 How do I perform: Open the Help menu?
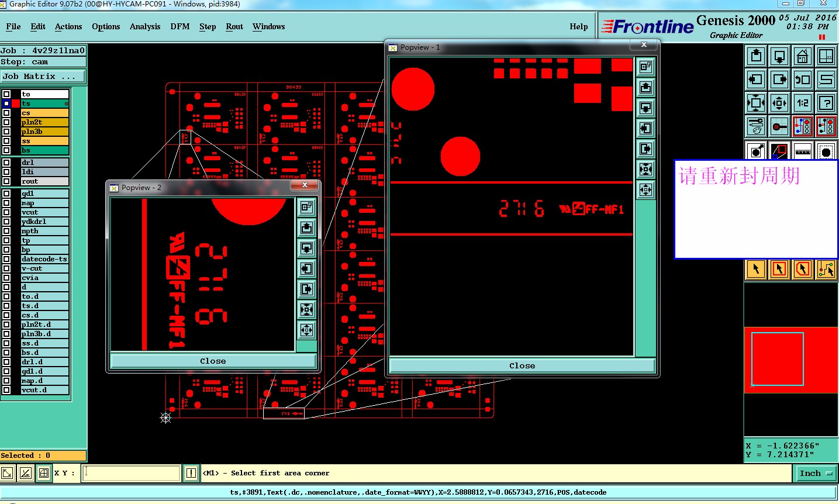pos(579,26)
